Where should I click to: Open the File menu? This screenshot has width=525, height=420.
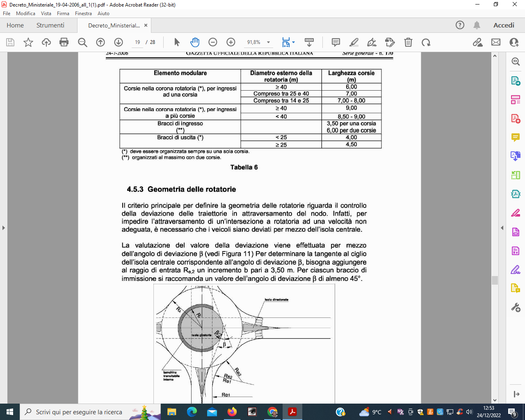pos(7,14)
